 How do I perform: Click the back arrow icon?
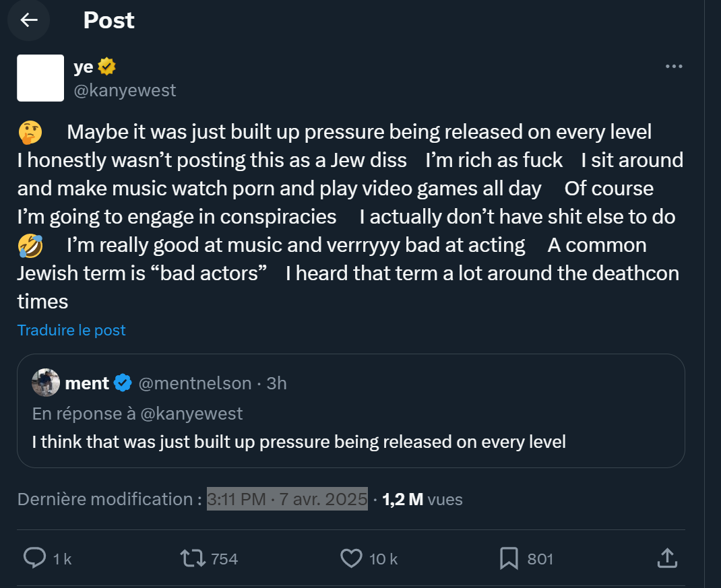(x=28, y=20)
